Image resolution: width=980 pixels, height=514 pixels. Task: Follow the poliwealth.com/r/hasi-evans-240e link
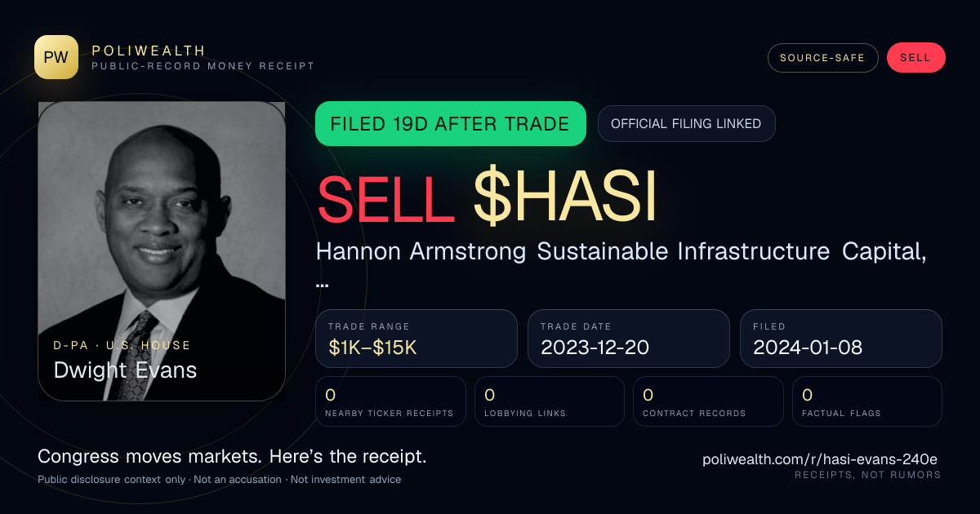point(822,459)
